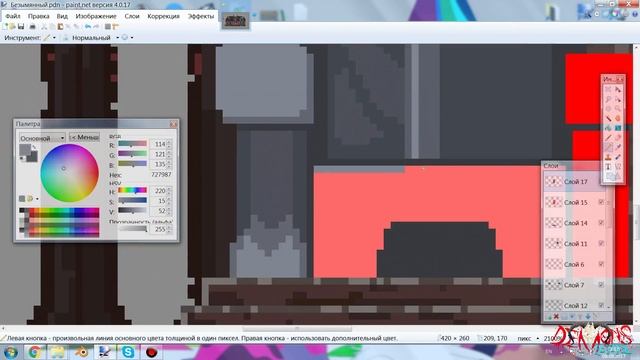Click the R red channel slider
This screenshot has width=640, height=360.
[x=132, y=144]
